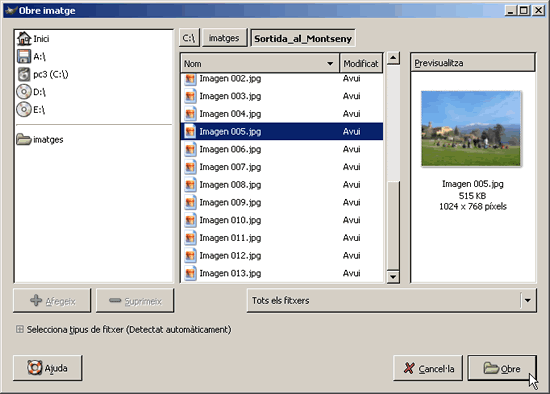550x394 pixels.
Task: Go to the imatges path segment
Action: click(x=224, y=38)
